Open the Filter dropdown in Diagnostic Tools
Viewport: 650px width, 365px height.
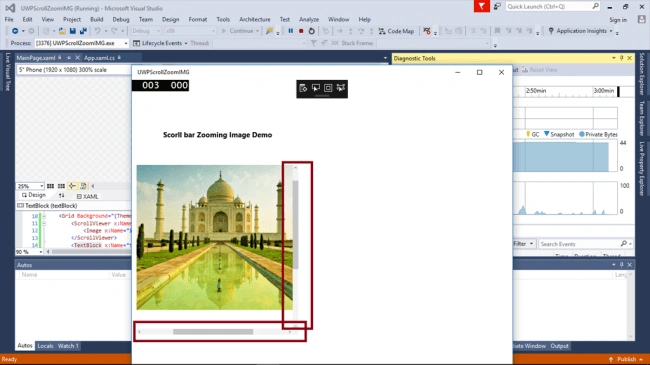[524, 244]
